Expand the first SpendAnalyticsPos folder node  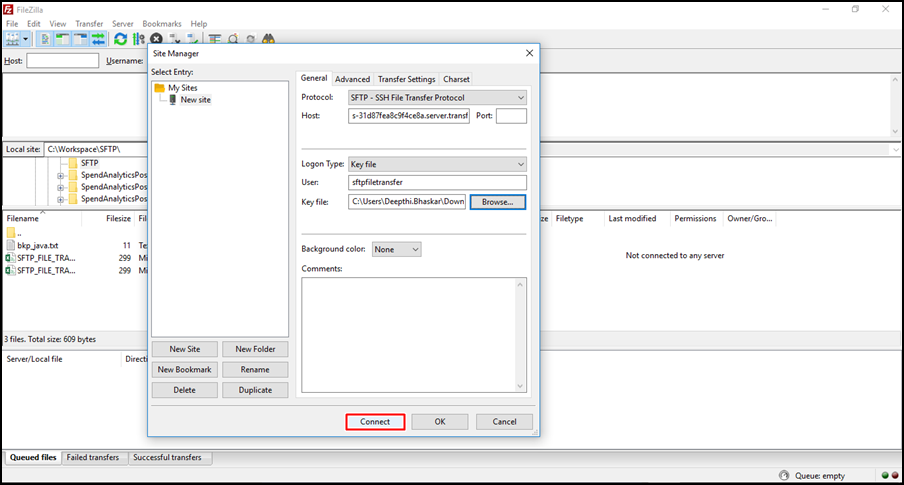[61, 175]
